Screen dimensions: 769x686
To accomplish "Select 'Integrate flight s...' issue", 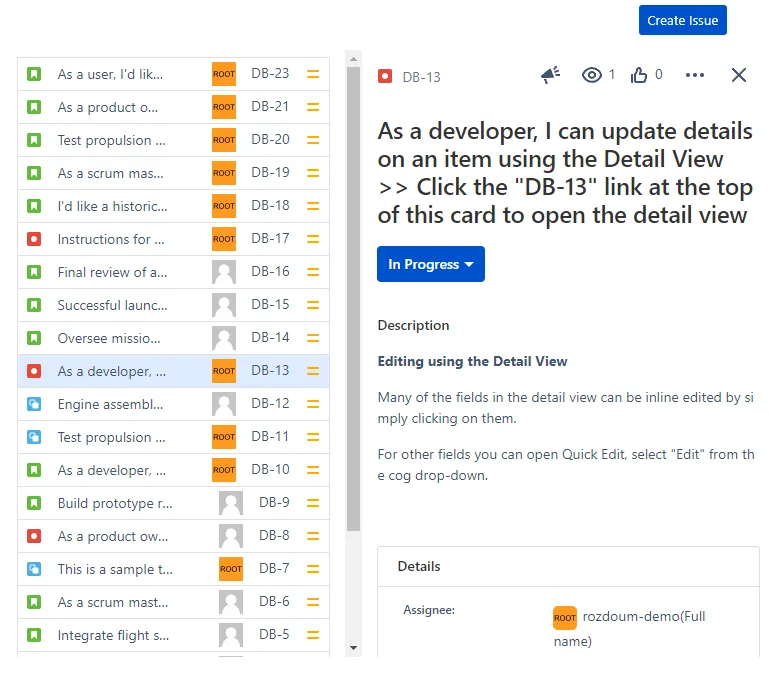I will [113, 635].
